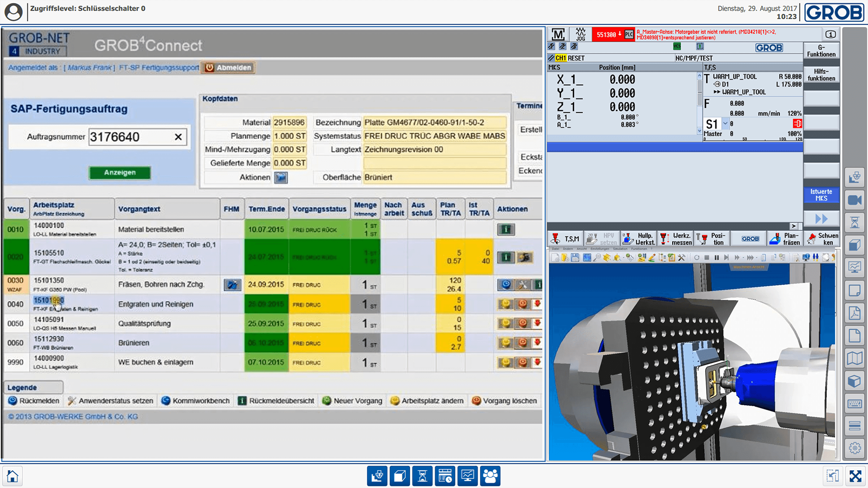Image resolution: width=868 pixels, height=488 pixels.
Task: Click the FHM icon in operation 0030 row
Action: click(x=233, y=285)
